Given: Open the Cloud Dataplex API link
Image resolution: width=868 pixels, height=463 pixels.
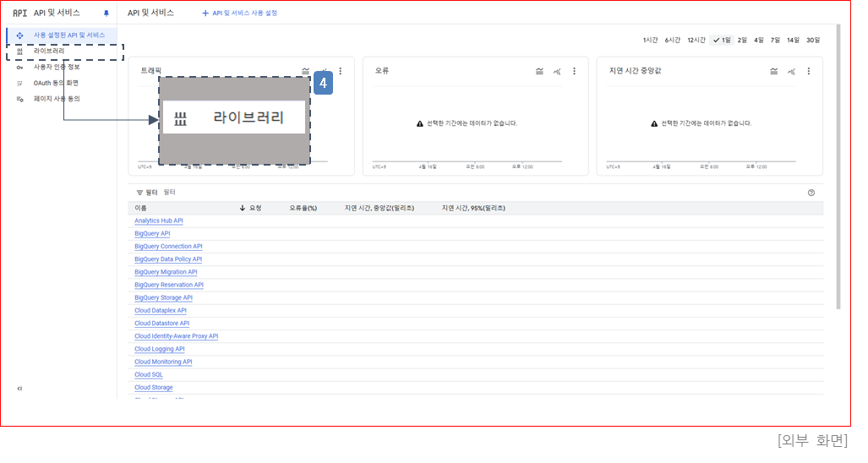Looking at the screenshot, I should click(x=161, y=310).
